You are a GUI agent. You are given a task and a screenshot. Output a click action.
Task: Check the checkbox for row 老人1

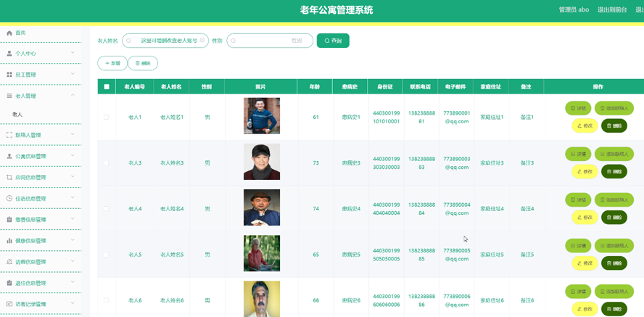(x=107, y=117)
